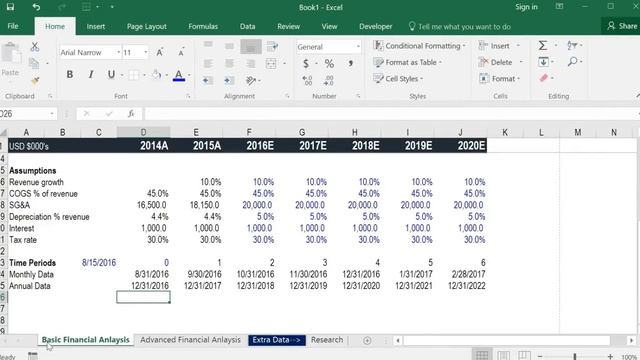Click the Save icon in title bar
This screenshot has width=640, height=360.
[10, 7]
